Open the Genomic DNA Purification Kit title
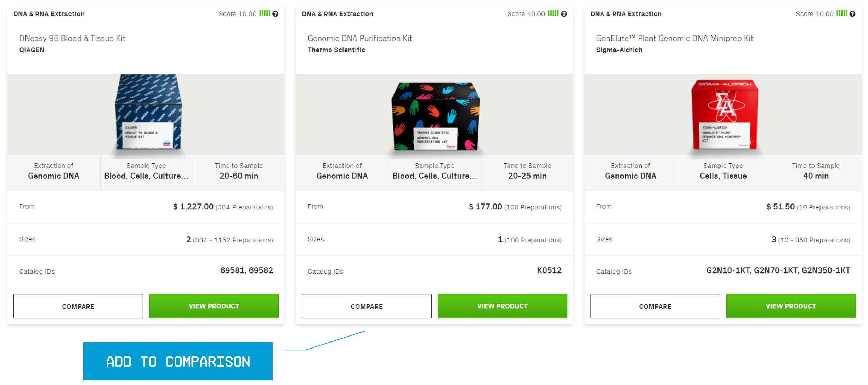The image size is (868, 385). 360,38
